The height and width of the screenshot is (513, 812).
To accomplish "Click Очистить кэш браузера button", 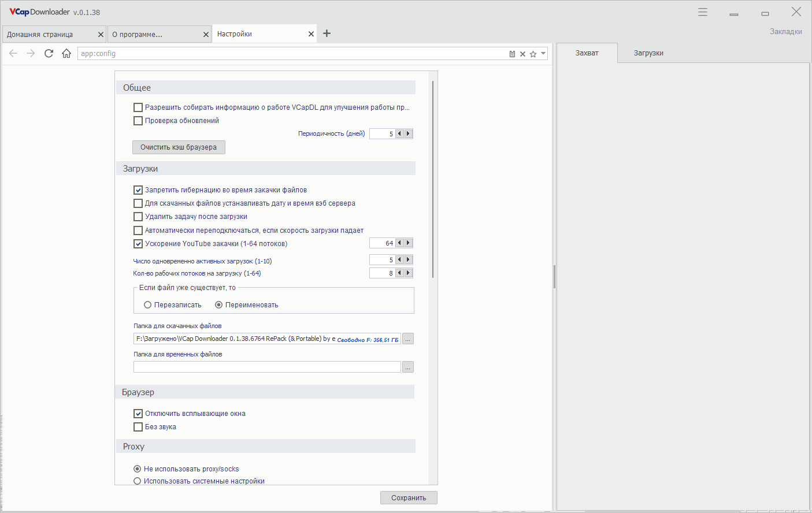I will pos(179,147).
